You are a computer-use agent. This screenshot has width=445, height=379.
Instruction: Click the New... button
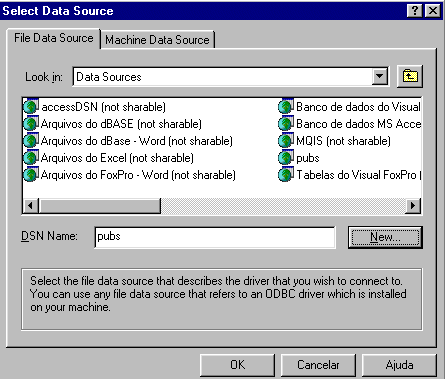(x=385, y=237)
